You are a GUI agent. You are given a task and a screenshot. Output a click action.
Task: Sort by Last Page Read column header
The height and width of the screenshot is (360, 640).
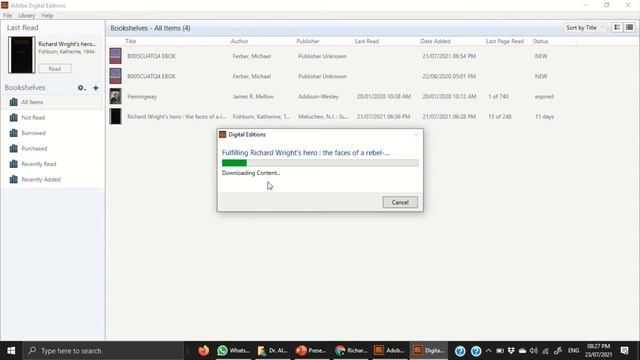504,41
